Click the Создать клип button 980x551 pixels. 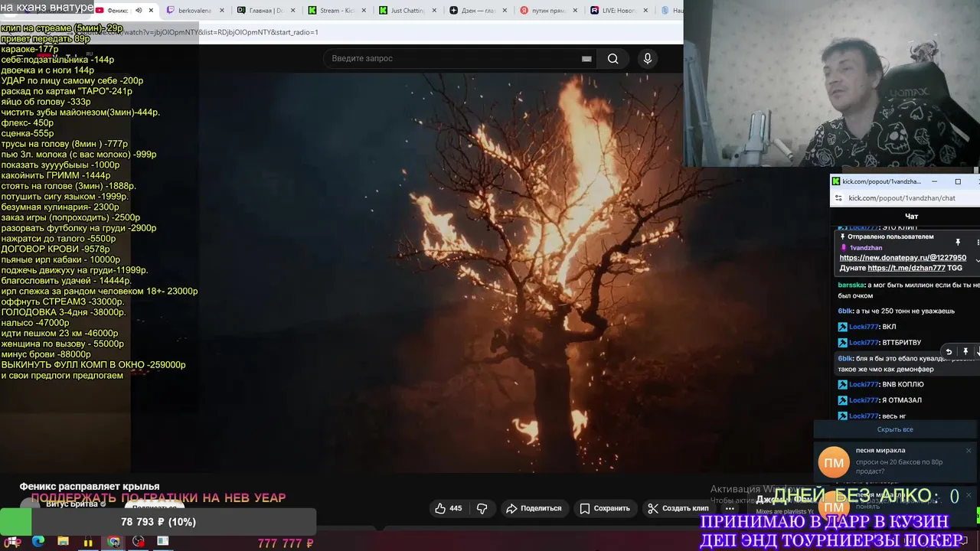[678, 508]
